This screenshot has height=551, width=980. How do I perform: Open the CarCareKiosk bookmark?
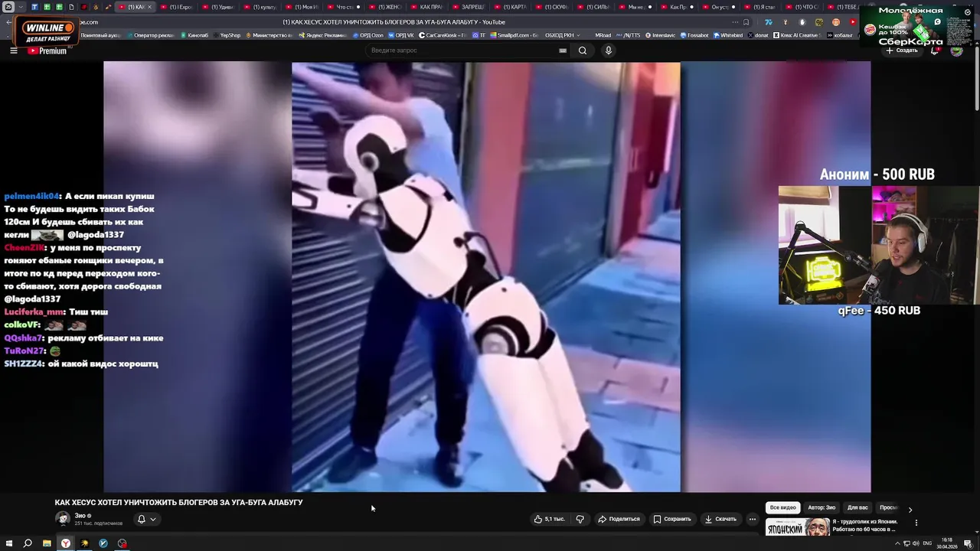pyautogui.click(x=443, y=35)
